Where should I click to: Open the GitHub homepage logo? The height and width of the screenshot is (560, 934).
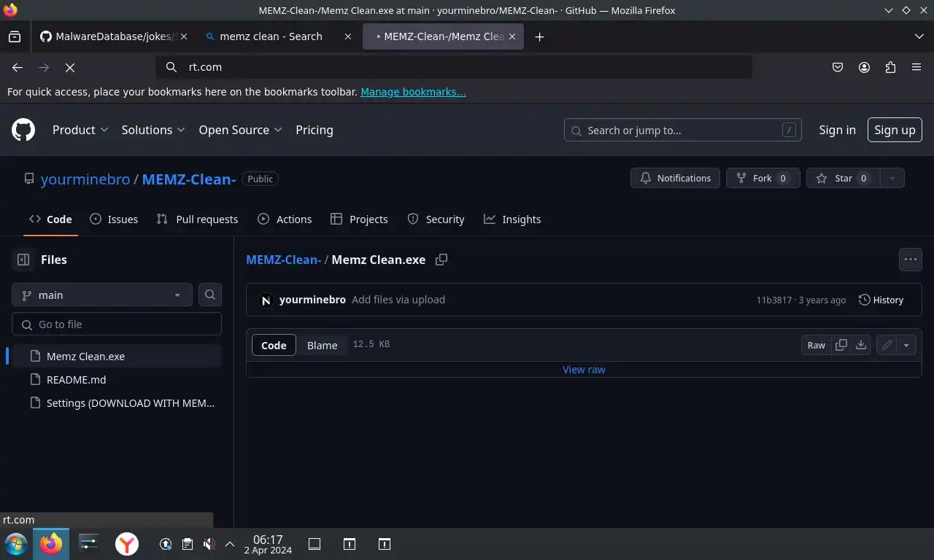(x=23, y=130)
